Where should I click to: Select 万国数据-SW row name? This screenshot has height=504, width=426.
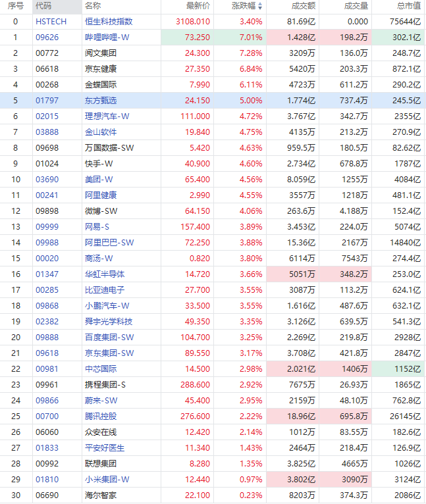[109, 148]
